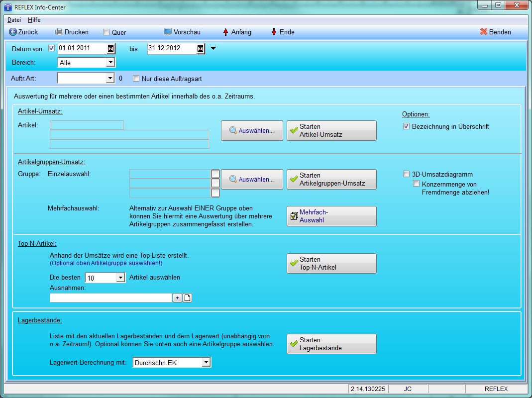Click Auswählen button for Gruppe
The image size is (532, 398).
tap(252, 180)
